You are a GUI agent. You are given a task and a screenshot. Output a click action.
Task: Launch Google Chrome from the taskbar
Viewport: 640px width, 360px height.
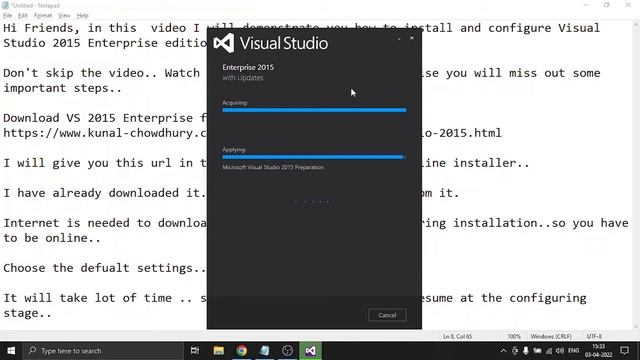[242, 351]
